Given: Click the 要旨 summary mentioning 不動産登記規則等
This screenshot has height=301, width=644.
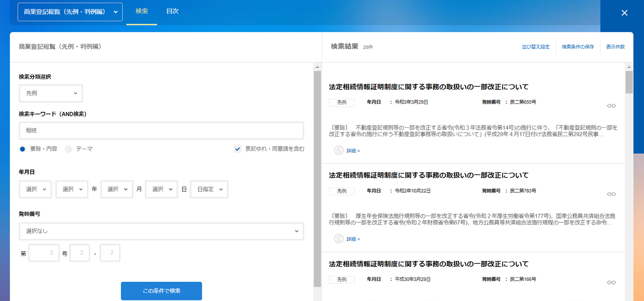Looking at the screenshot, I should [x=473, y=131].
